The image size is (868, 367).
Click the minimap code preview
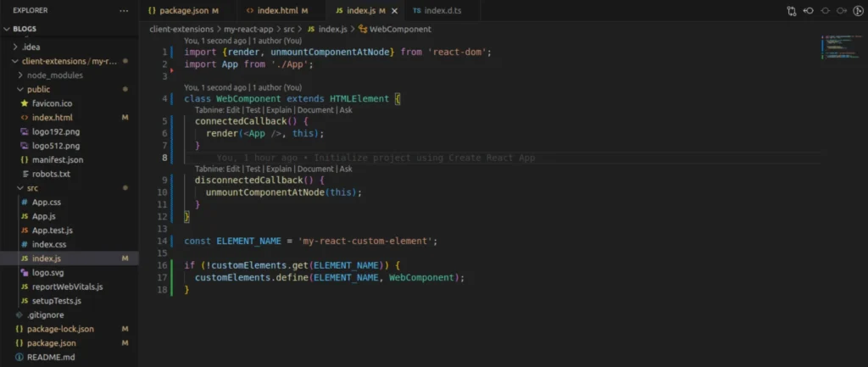[x=841, y=47]
